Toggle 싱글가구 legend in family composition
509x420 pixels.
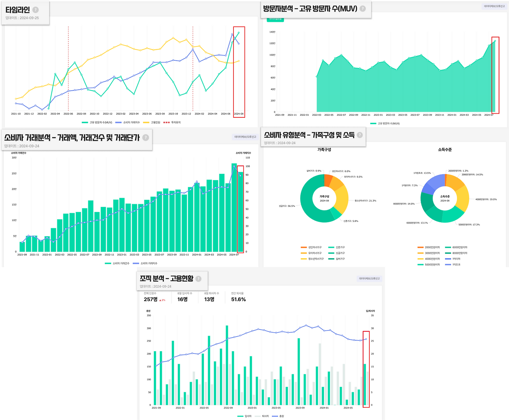(x=336, y=253)
